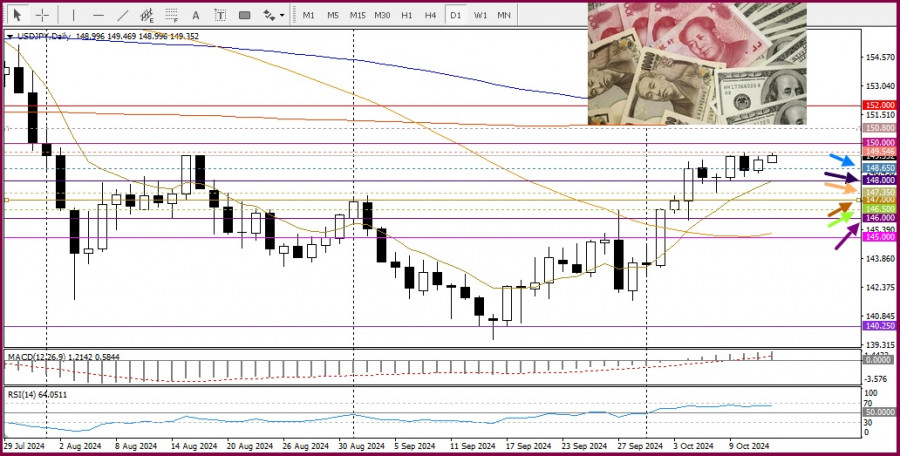
Task: Click the 17 Sep 2024 date label
Action: [x=526, y=446]
